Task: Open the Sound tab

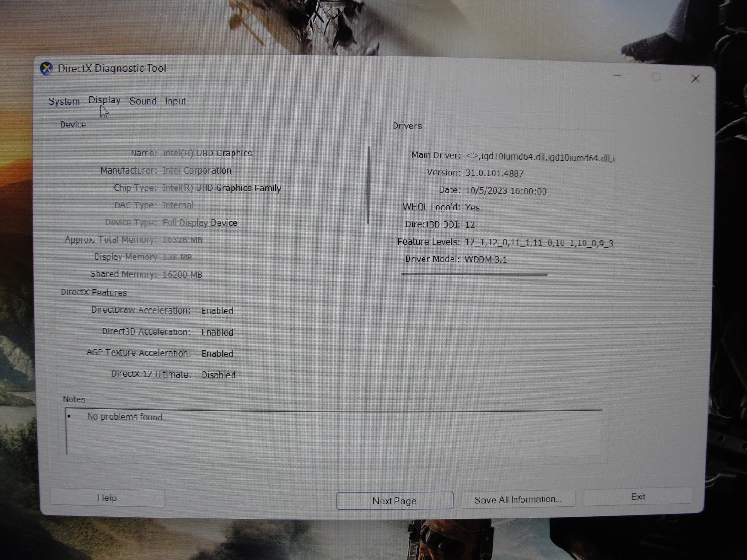Action: [x=143, y=101]
